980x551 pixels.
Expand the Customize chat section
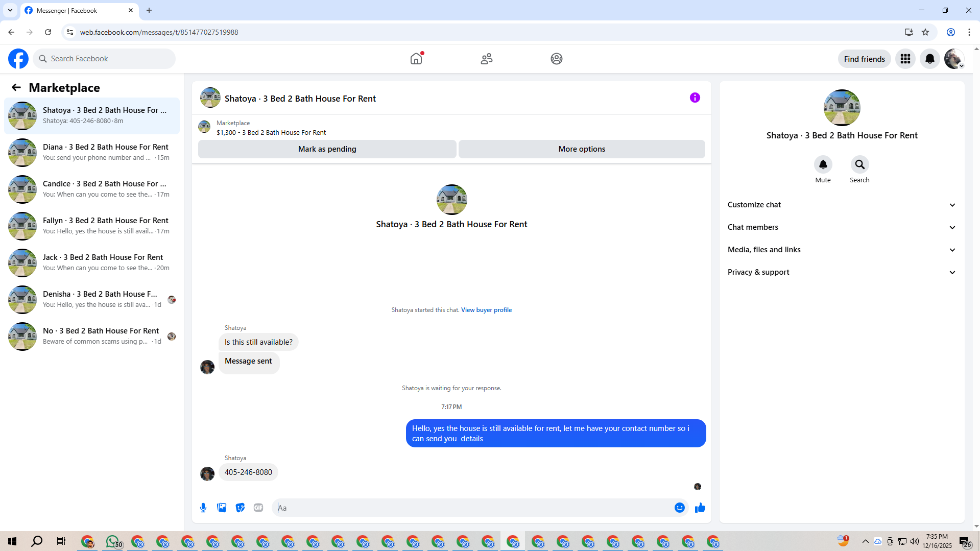[x=842, y=205]
